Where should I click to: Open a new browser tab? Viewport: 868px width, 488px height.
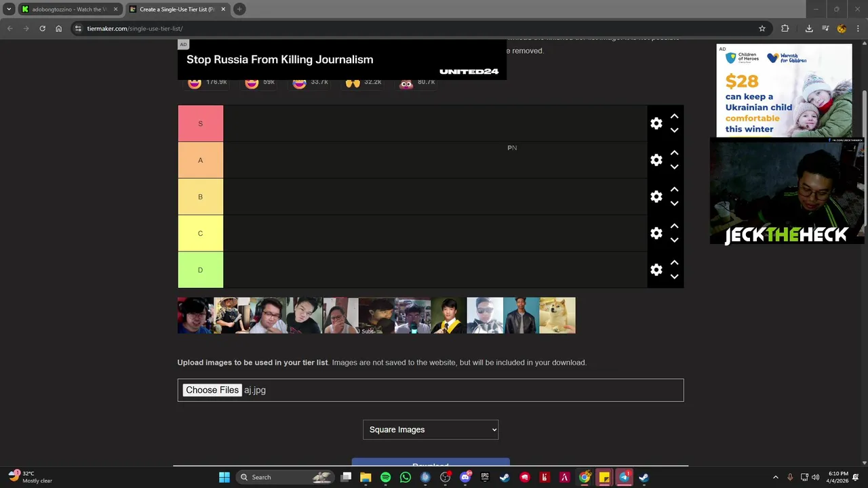239,9
